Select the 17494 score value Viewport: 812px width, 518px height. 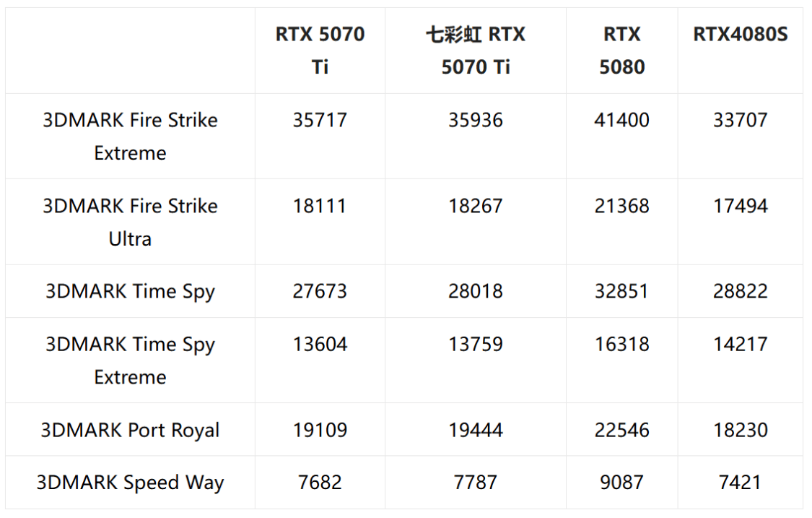pos(741,206)
